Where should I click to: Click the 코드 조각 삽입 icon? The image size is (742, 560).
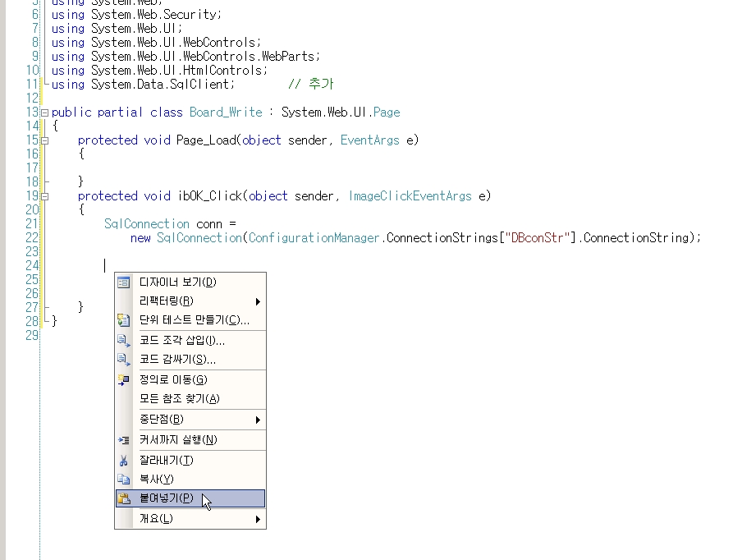click(x=123, y=341)
